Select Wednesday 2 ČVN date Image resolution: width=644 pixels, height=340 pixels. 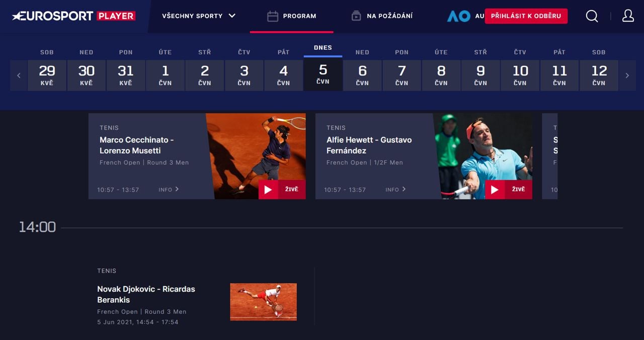click(x=204, y=75)
